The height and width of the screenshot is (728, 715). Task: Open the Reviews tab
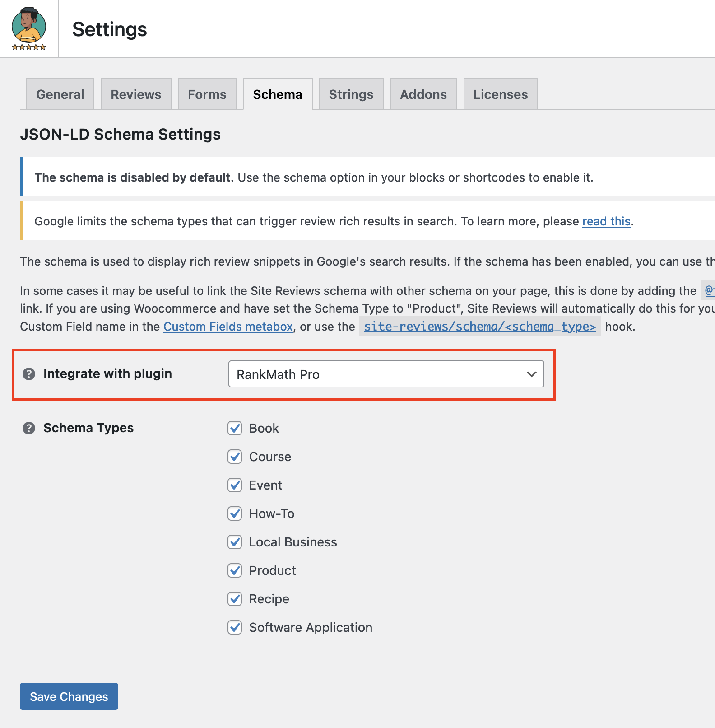coord(136,94)
